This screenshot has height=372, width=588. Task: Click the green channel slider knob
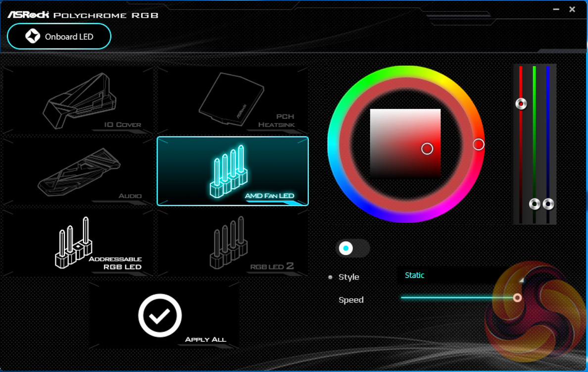pos(535,204)
